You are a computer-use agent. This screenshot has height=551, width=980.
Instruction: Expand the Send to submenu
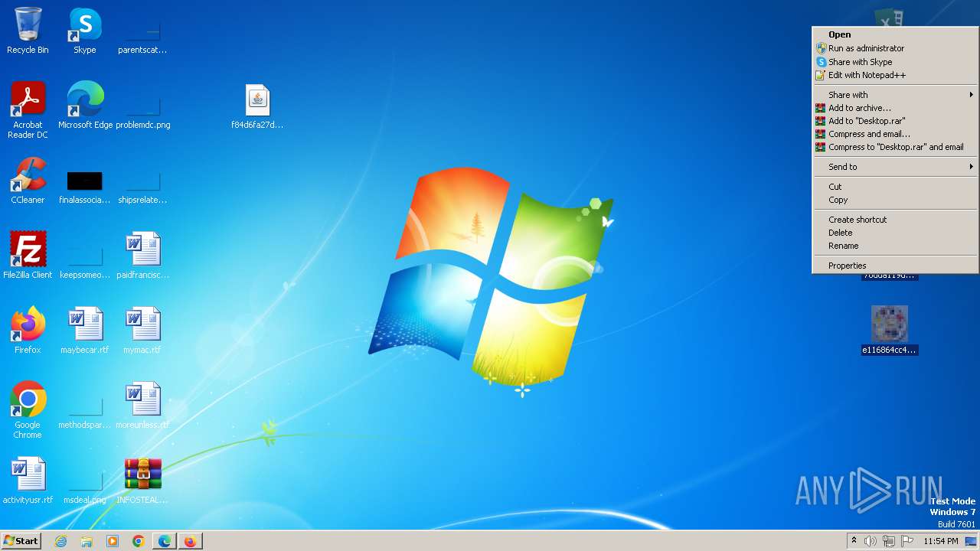click(x=895, y=167)
